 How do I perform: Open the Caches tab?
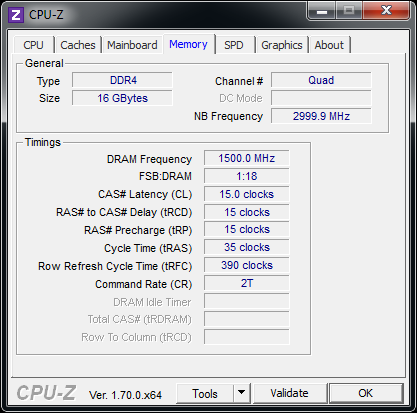pyautogui.click(x=78, y=45)
